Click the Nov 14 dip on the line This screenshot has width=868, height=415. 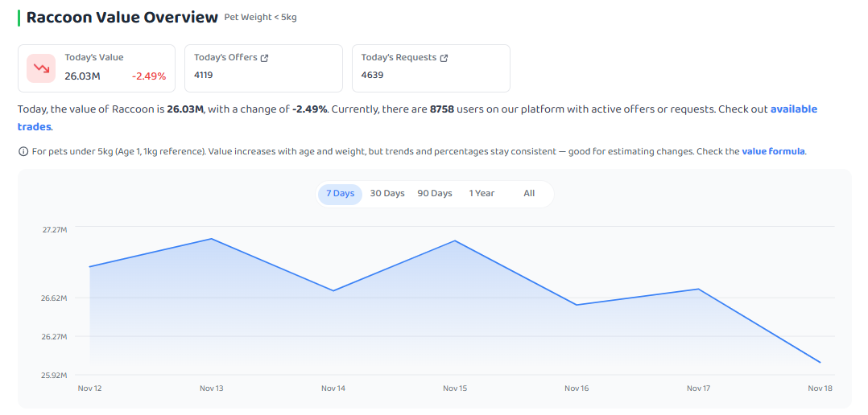click(333, 290)
